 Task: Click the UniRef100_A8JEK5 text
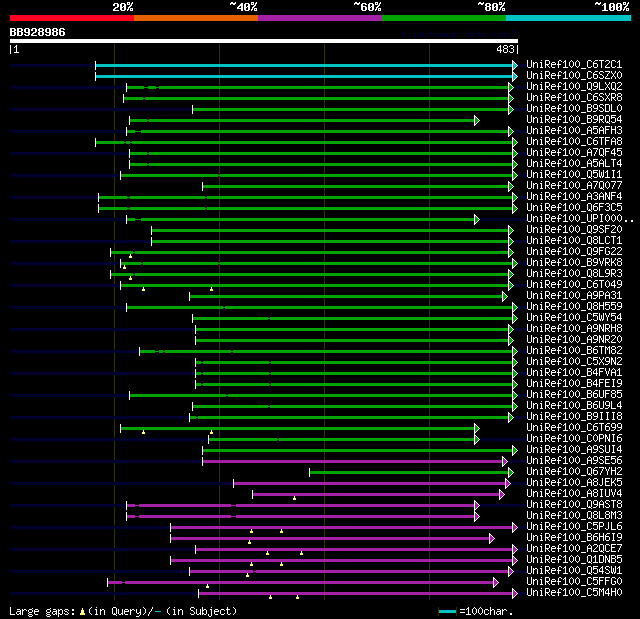coord(574,483)
